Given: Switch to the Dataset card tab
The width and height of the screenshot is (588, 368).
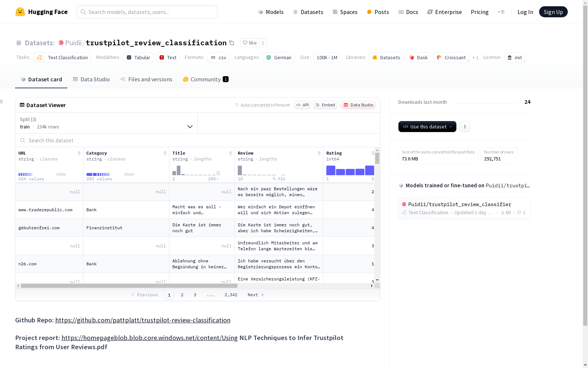Looking at the screenshot, I should click(41, 79).
